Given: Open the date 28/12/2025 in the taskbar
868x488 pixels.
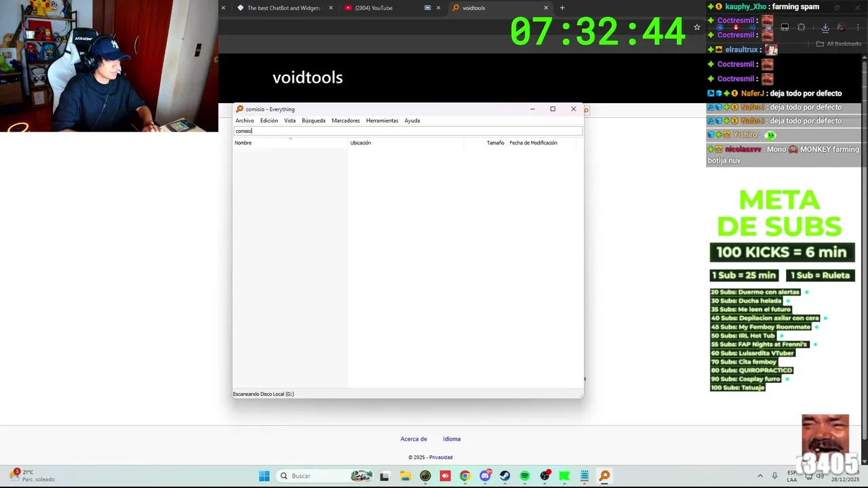Looking at the screenshot, I should pyautogui.click(x=845, y=479).
